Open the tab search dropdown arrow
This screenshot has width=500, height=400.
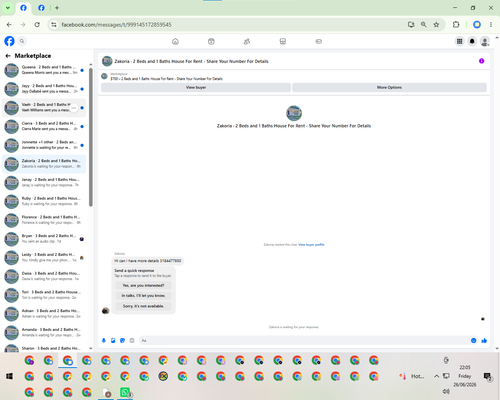[8, 8]
